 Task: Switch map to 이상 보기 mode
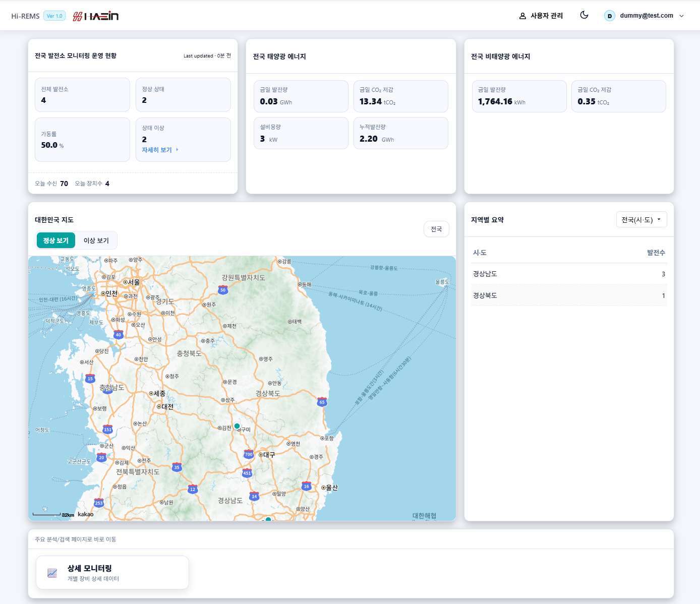tap(96, 240)
